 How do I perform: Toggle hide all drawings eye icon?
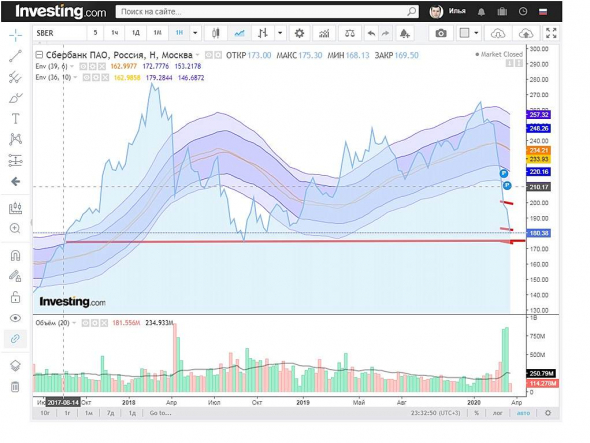15,318
